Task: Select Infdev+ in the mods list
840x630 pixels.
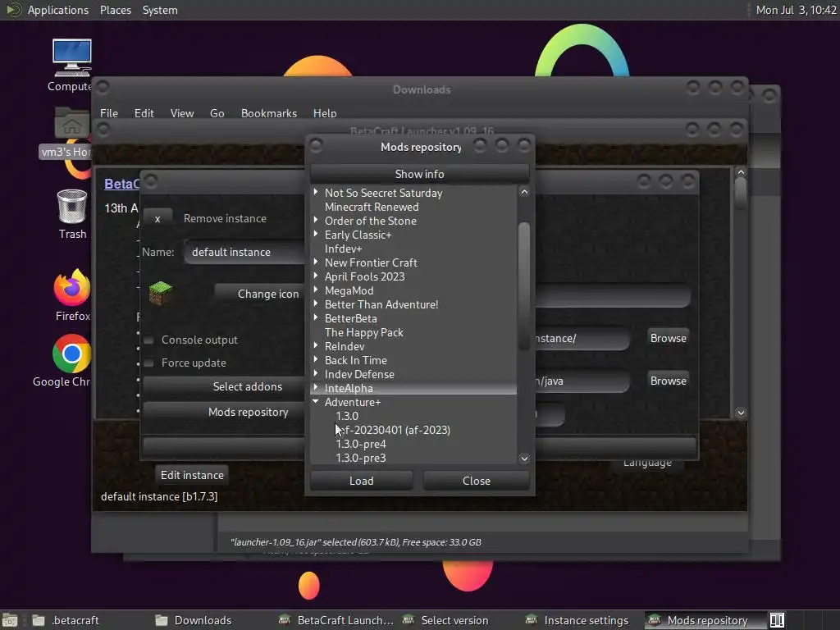Action: (344, 249)
